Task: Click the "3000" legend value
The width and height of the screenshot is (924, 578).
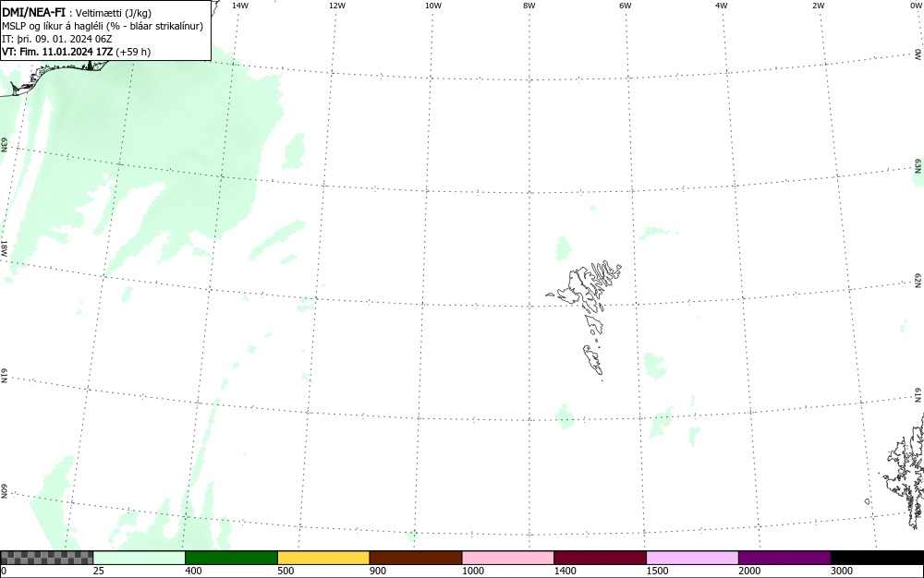Action: click(x=842, y=571)
